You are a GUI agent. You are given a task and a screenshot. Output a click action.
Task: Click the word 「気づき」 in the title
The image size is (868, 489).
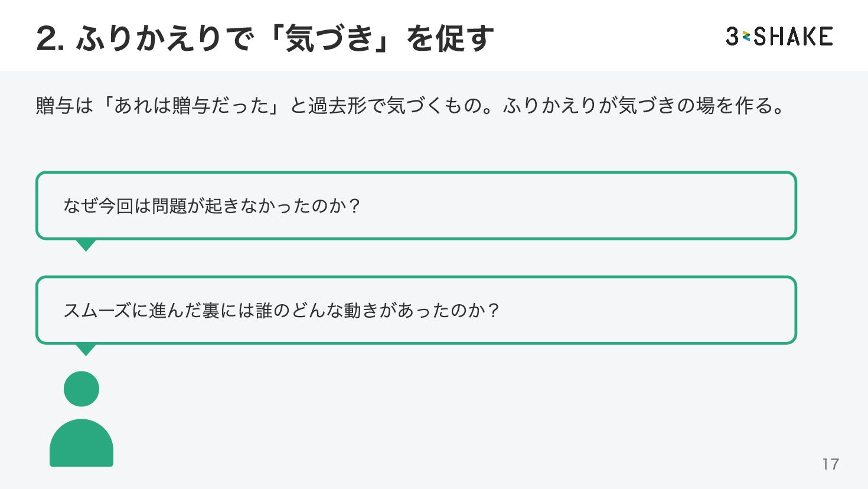click(x=329, y=39)
